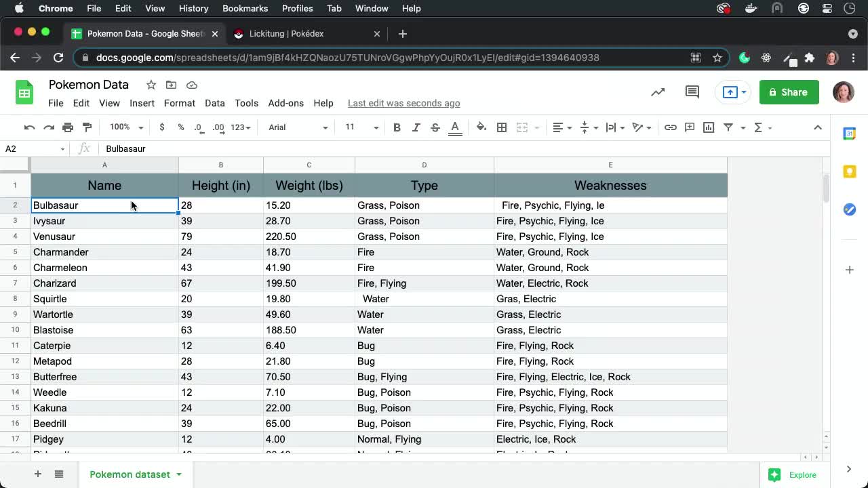The image size is (868, 488).
Task: Open the activity dashboard trend icon
Action: pyautogui.click(x=658, y=92)
